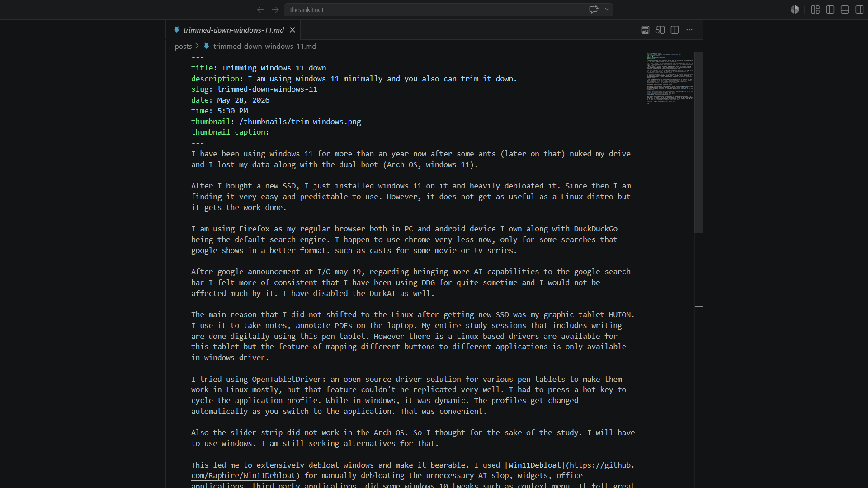This screenshot has height=488, width=868.
Task: Click the scrollbar overview ruler marker
Action: click(698, 306)
